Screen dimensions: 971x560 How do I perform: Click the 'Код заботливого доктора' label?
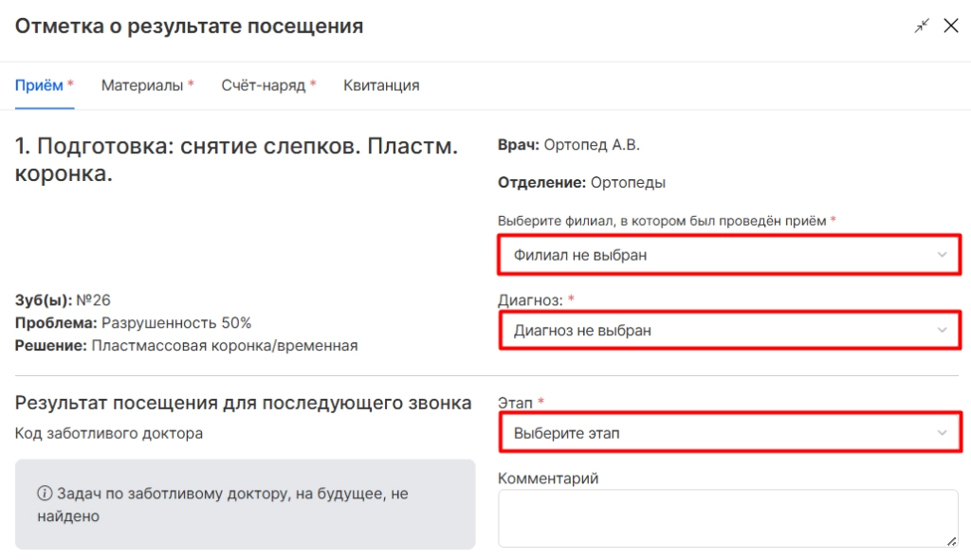pos(109,433)
